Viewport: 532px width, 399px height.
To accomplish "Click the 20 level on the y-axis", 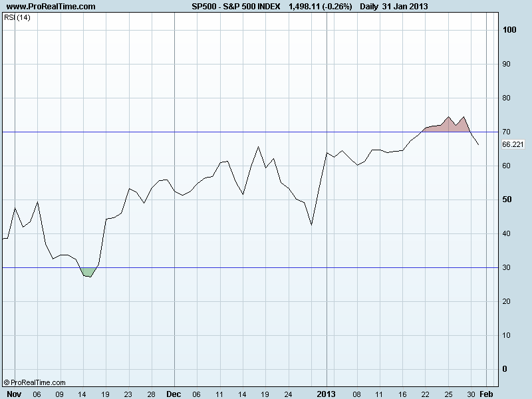I will click(506, 301).
